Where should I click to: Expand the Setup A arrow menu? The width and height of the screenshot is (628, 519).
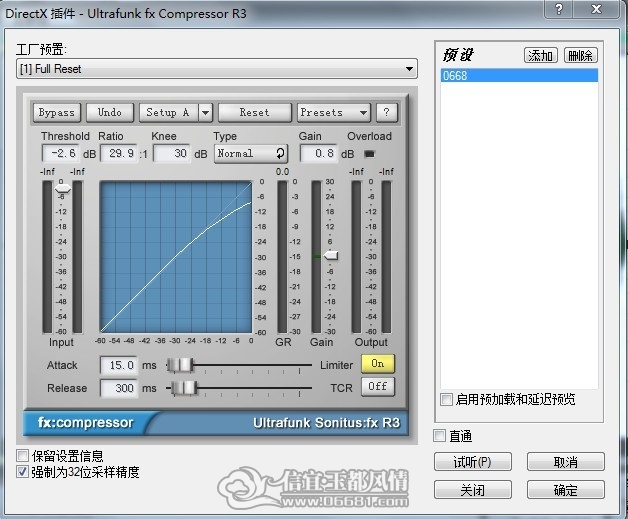coord(205,113)
